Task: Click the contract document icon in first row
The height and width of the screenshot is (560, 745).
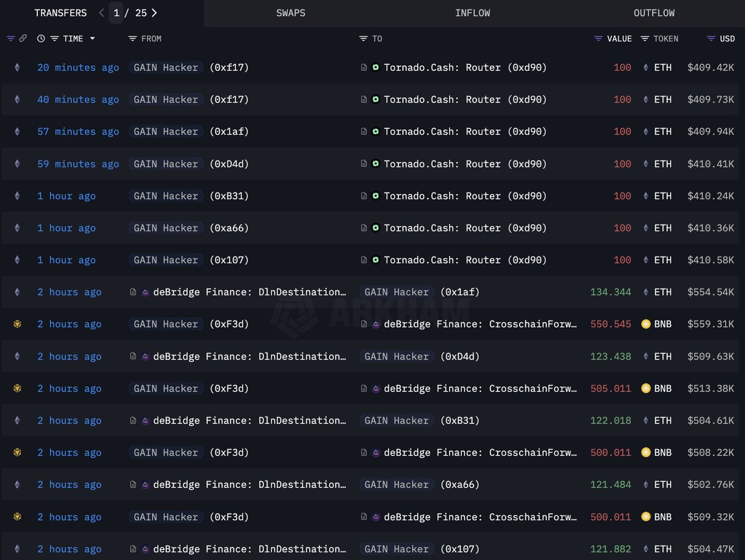Action: (x=364, y=68)
